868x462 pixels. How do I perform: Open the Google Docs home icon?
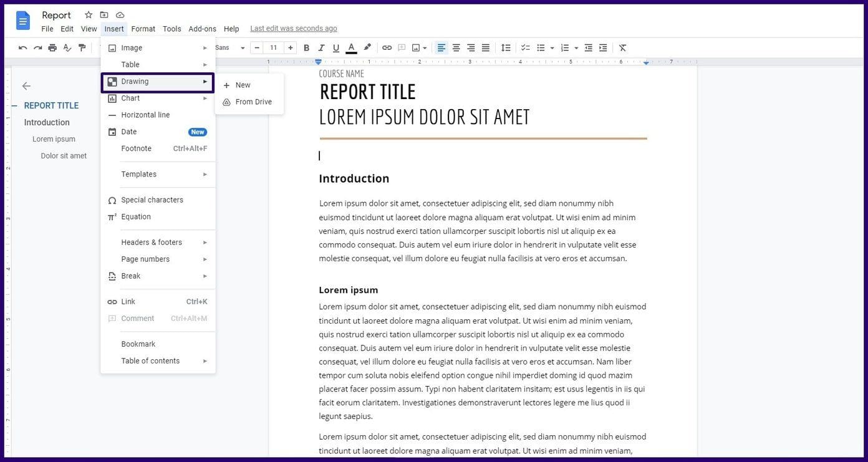23,21
